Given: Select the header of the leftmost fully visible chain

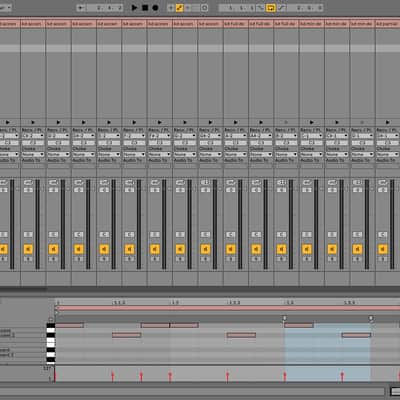Looking at the screenshot, I should pos(33,24).
